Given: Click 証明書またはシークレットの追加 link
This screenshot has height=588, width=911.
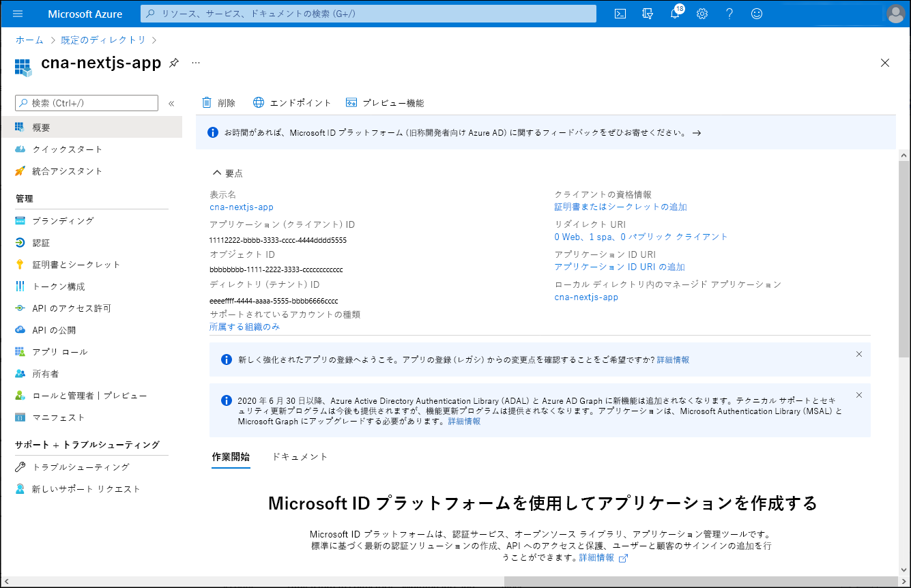Looking at the screenshot, I should click(x=620, y=207).
